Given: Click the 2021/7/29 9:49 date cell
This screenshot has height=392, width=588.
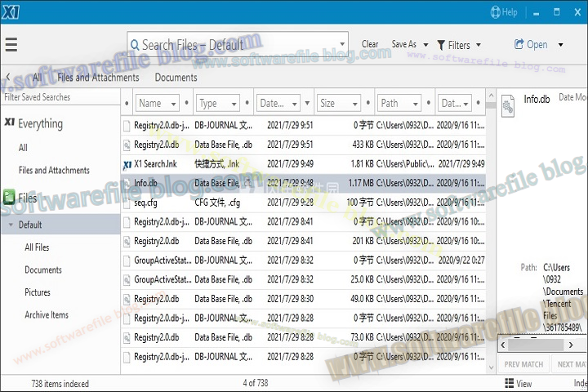Looking at the screenshot, I should 290,164.
